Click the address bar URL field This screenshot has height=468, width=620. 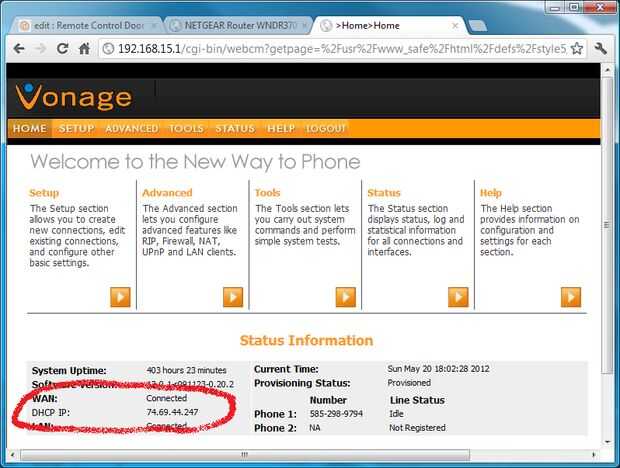click(342, 49)
